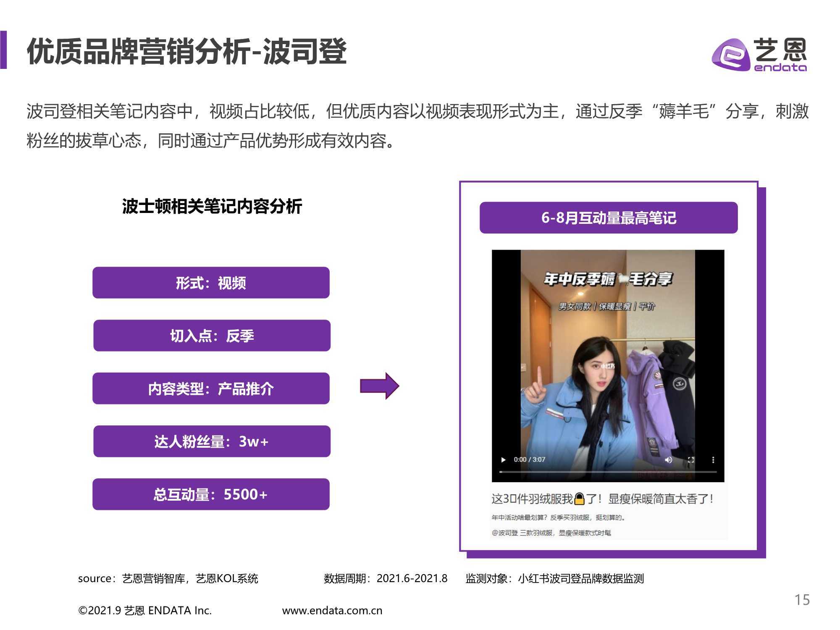Click the video subtitle '男女同款 | 保暖显瘦 | 平价'
840x630 pixels.
point(606,306)
